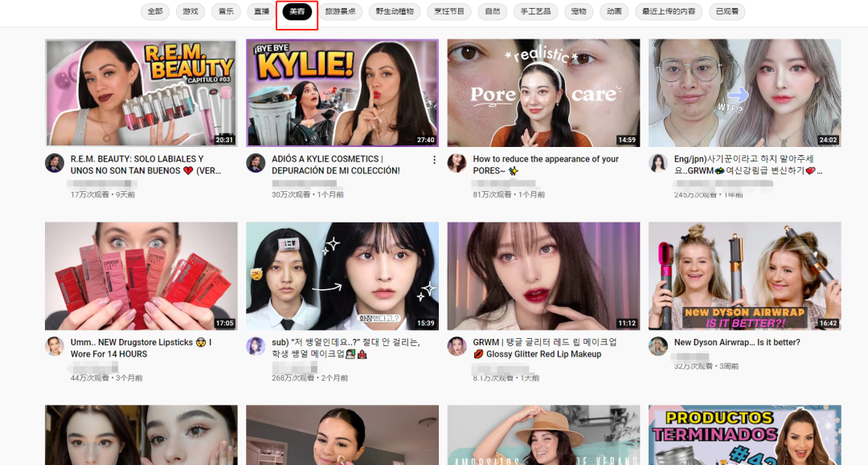Open the two-face close-up thumbnail
This screenshot has width=868, height=465.
tap(141, 435)
